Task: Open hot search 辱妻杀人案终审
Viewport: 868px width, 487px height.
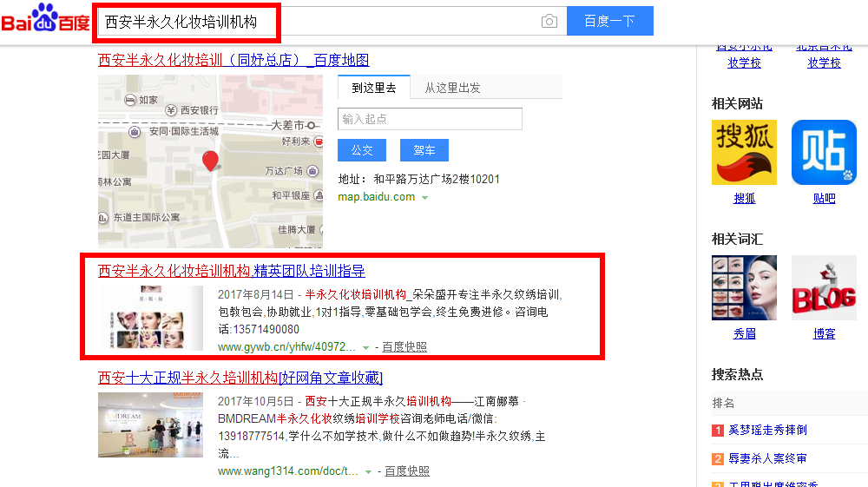Action: [767, 458]
